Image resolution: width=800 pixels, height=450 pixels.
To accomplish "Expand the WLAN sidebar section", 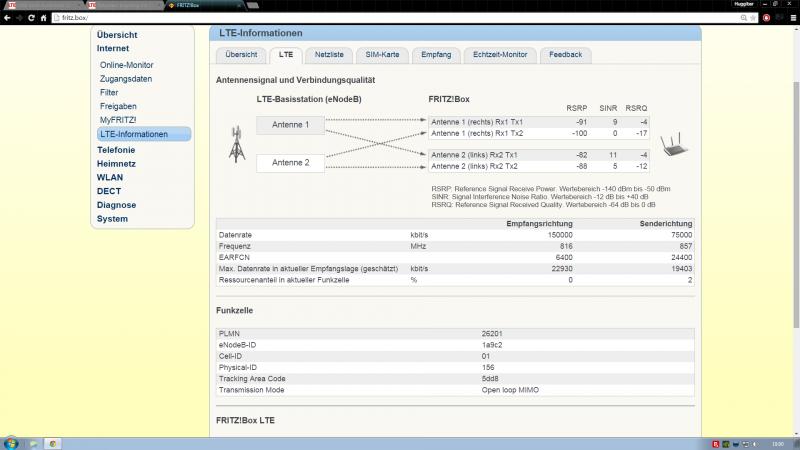I will tap(110, 178).
